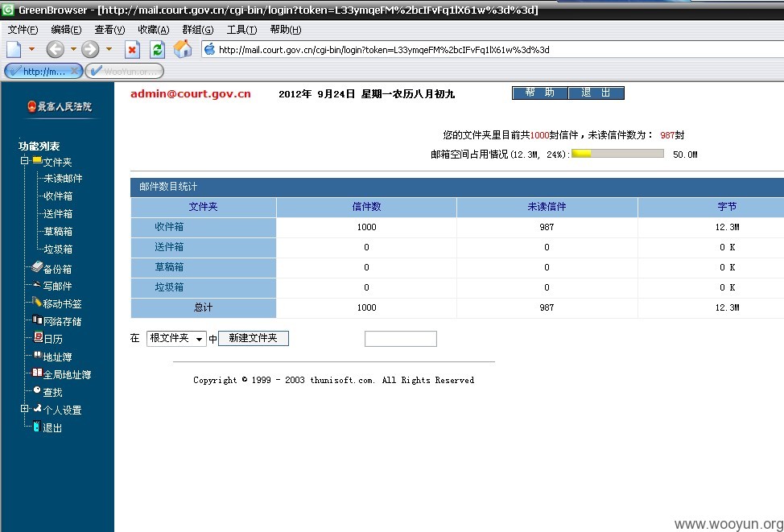Image resolution: width=784 pixels, height=532 pixels.
Task: Open 草稿箱 in the statistics table
Action: [x=169, y=267]
